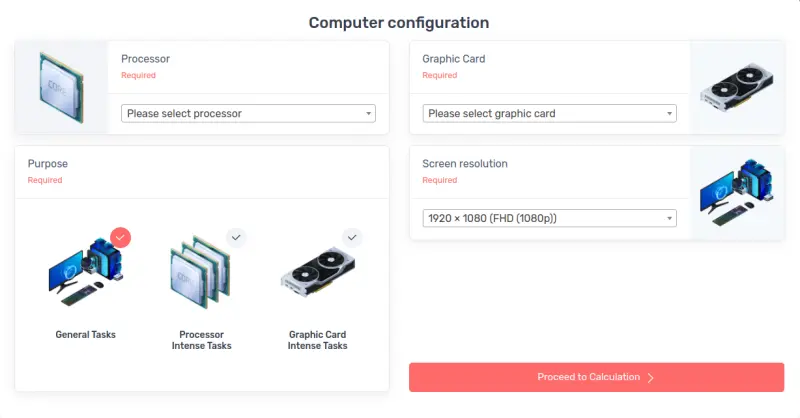Toggle the red checkmark for General Tasks
800x418 pixels.
tap(120, 237)
